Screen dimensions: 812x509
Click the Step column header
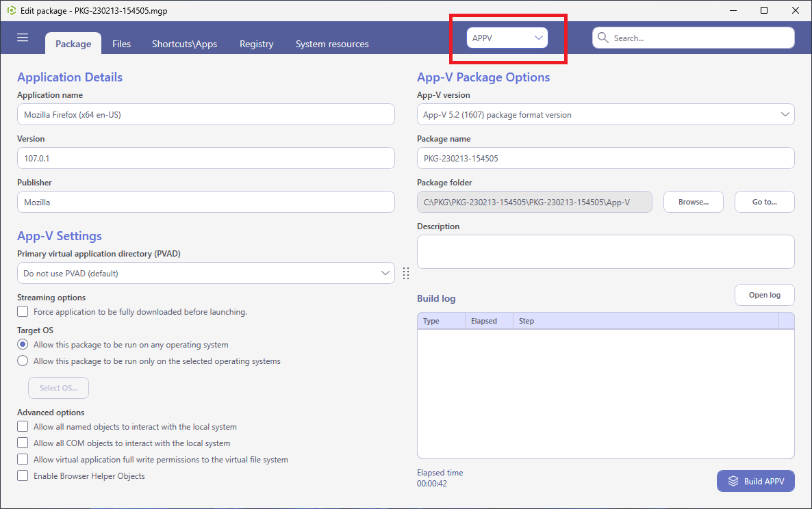pyautogui.click(x=646, y=322)
